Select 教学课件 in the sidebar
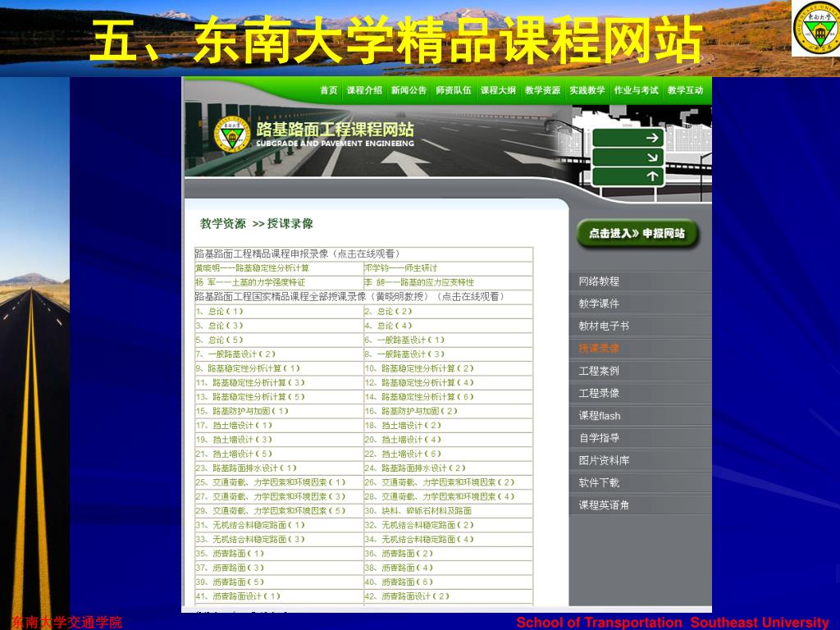The height and width of the screenshot is (630, 840). 599,304
